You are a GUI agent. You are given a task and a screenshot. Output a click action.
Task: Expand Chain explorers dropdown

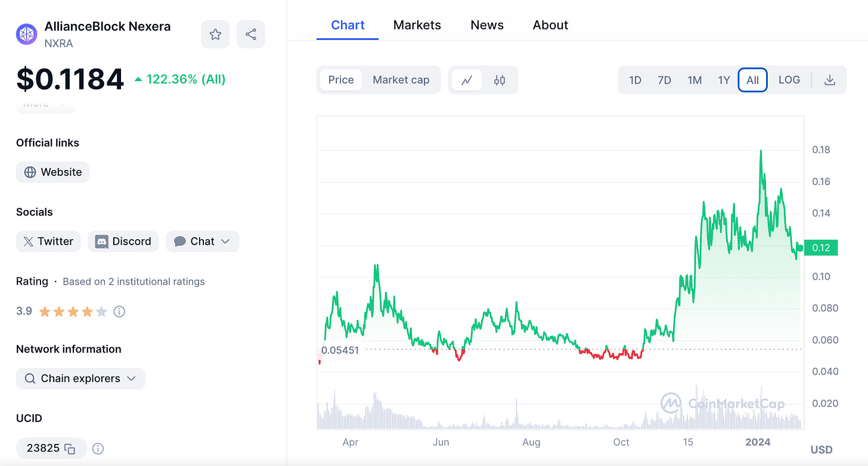pos(80,378)
